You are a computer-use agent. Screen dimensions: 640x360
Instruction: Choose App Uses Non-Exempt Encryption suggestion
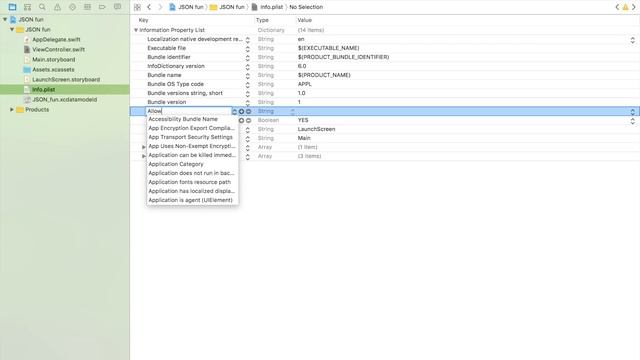click(x=192, y=146)
